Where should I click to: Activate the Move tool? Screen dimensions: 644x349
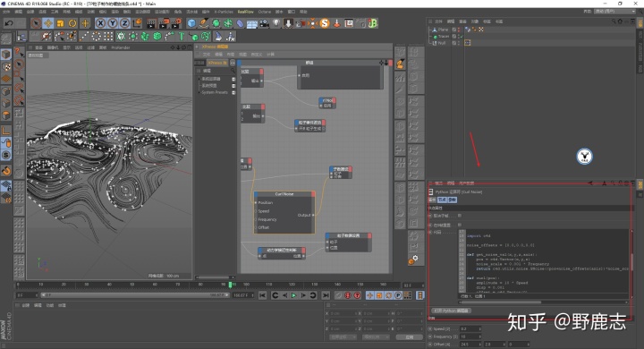pyautogui.click(x=48, y=23)
